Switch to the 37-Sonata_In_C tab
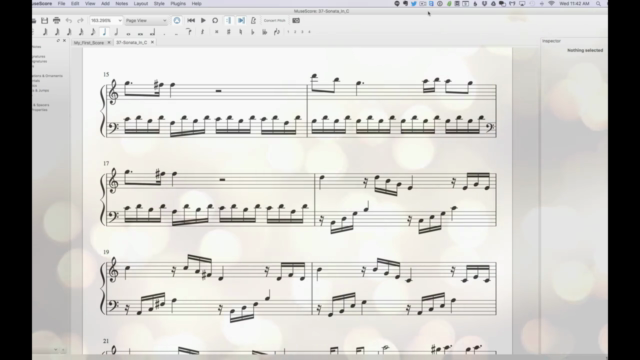Viewport: 640px width, 360px height. click(131, 42)
